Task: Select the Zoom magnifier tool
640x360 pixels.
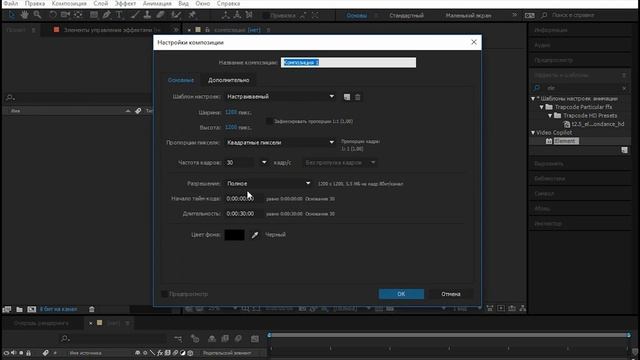Action: (x=38, y=15)
